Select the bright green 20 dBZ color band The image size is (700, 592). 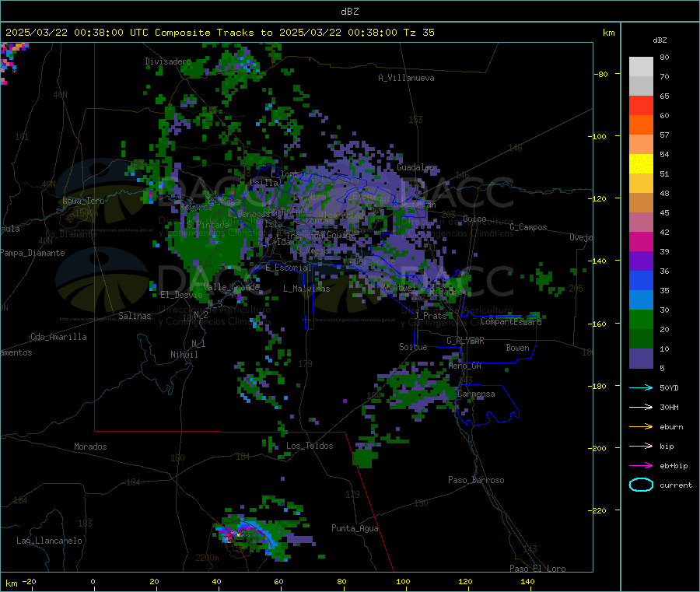pos(641,319)
